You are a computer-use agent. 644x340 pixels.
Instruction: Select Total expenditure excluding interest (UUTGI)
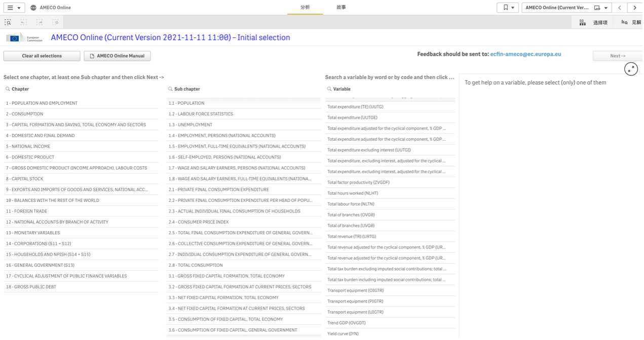pos(390,150)
